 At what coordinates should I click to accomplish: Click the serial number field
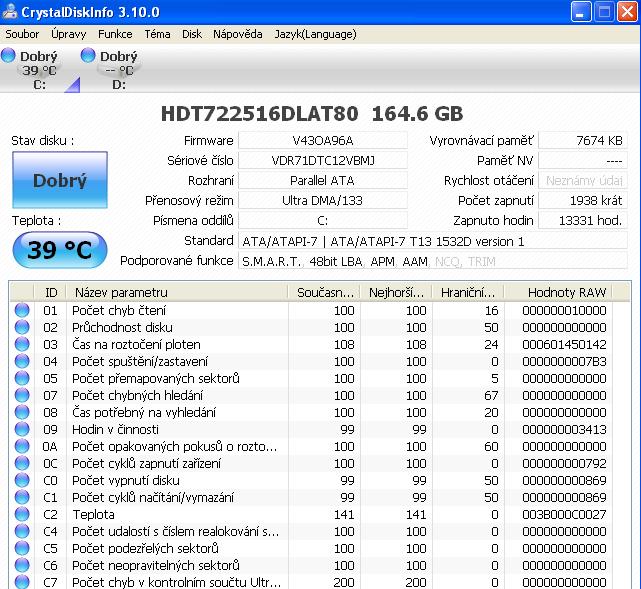pos(323,161)
